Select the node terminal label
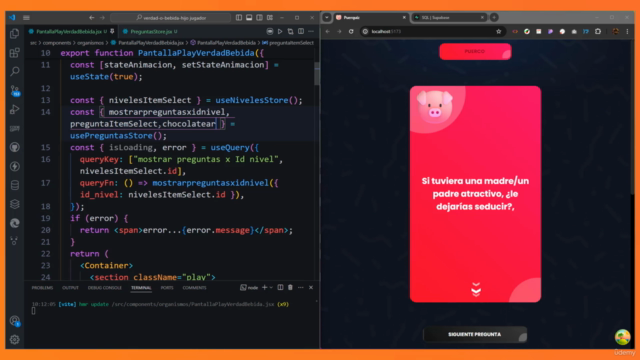The height and width of the screenshot is (360, 640). pos(249,288)
